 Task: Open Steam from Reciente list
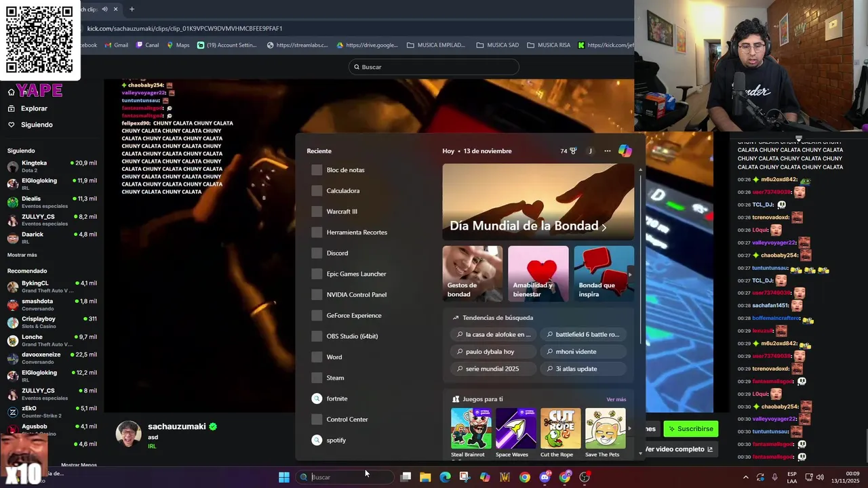335,378
